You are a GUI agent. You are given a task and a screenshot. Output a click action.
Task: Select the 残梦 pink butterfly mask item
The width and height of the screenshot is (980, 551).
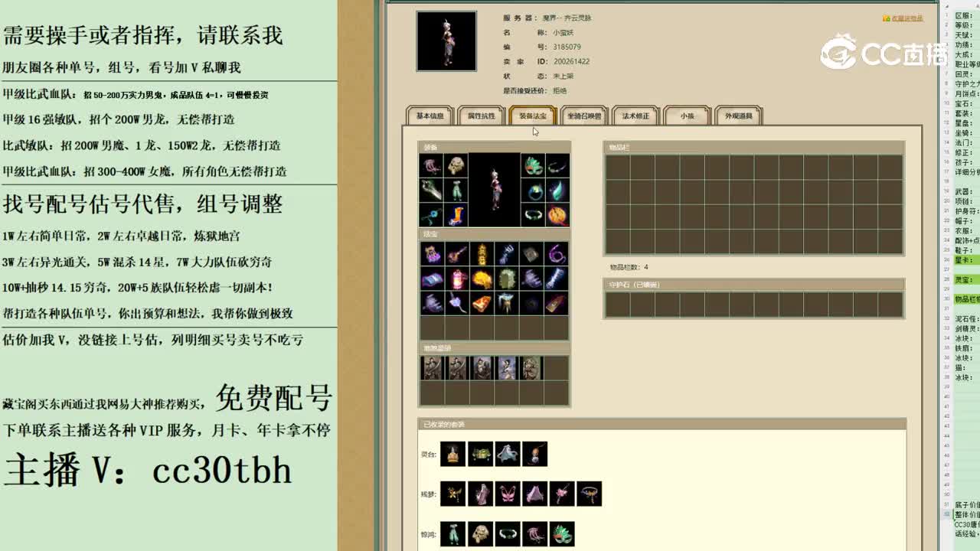(x=508, y=494)
